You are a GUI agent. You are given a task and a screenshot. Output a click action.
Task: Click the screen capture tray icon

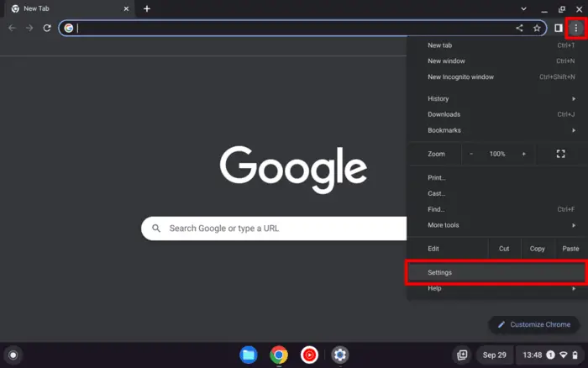[x=462, y=355]
